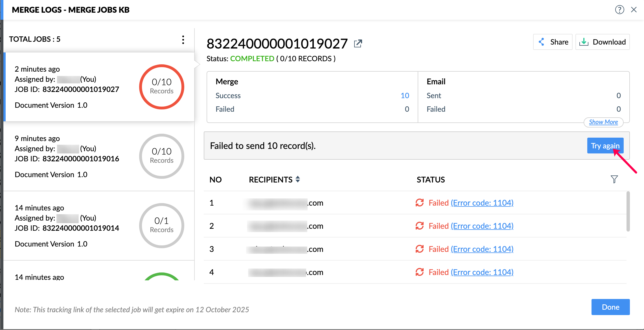Click retry icon for recipient 2
644x330 pixels.
[420, 226]
